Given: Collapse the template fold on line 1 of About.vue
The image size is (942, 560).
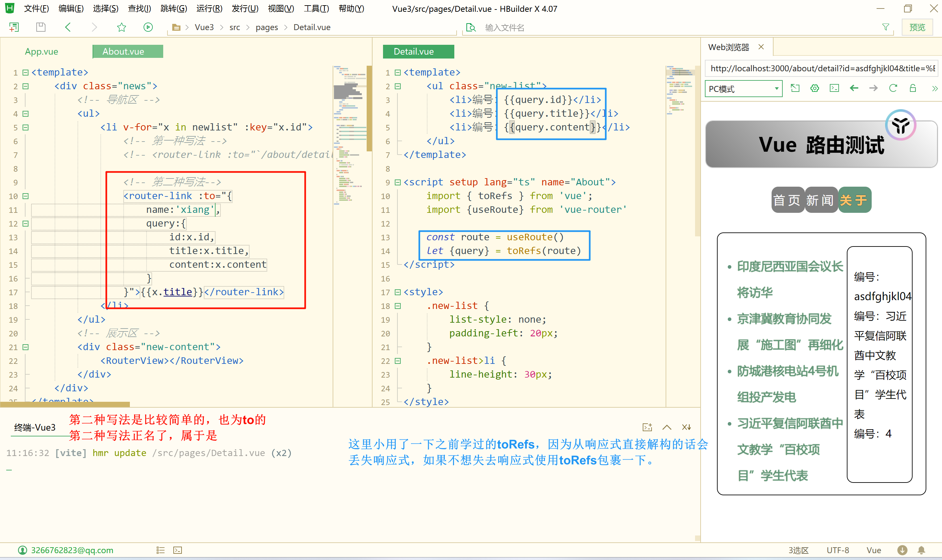Looking at the screenshot, I should (26, 73).
